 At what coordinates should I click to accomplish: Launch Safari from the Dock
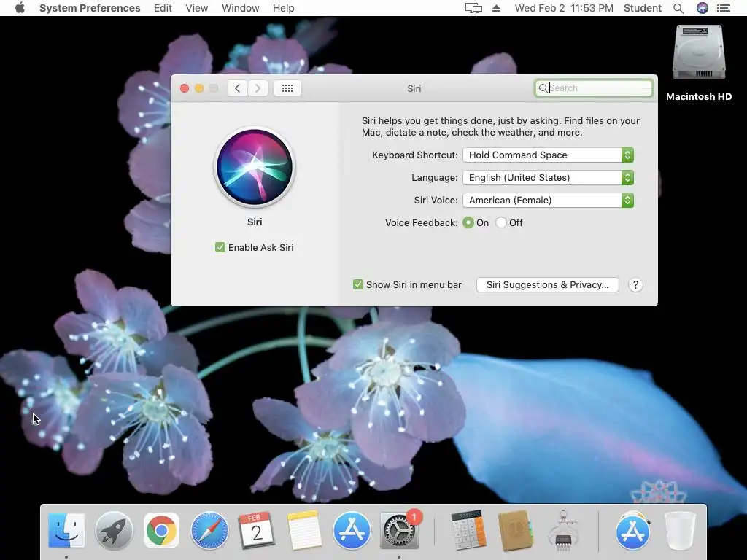point(209,530)
